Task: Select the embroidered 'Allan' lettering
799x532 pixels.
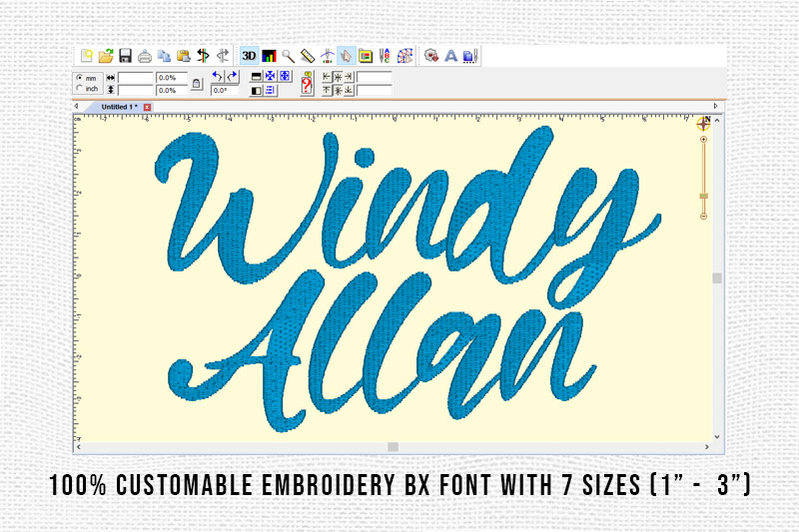Action: [x=383, y=351]
